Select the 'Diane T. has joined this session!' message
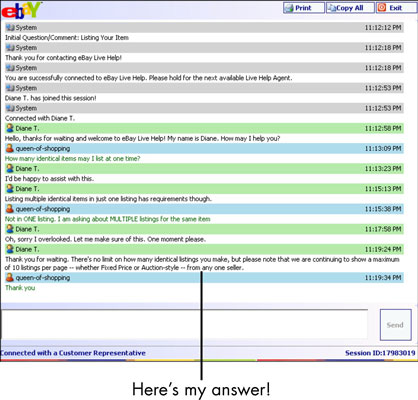The image size is (418, 400). 51,98
